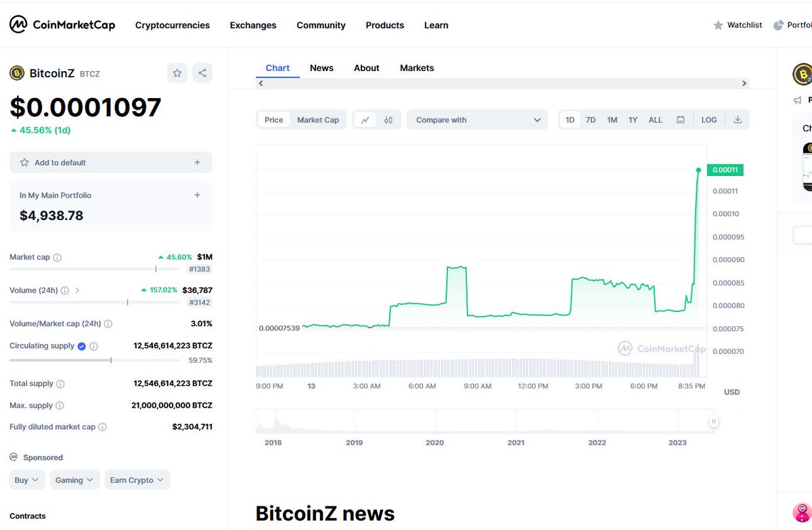Viewport: 812px width, 530px height.
Task: Click the Volume (24h) info icon
Action: (65, 290)
